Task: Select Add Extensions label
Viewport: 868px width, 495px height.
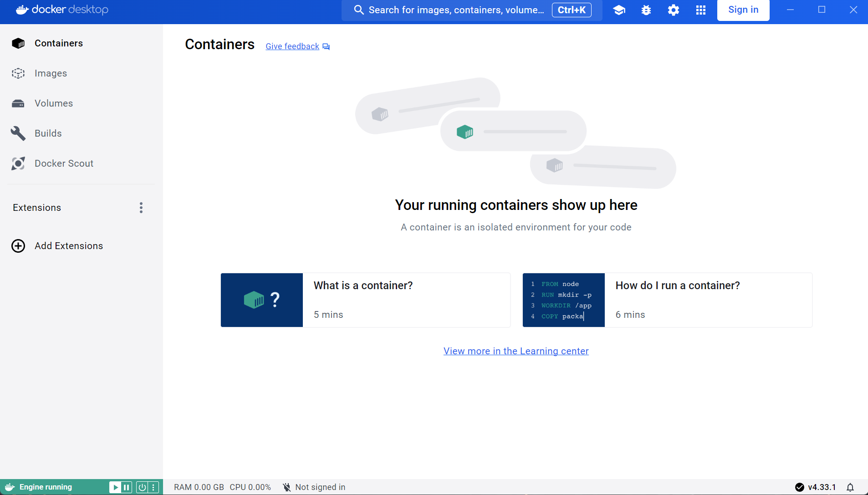Action: point(69,246)
